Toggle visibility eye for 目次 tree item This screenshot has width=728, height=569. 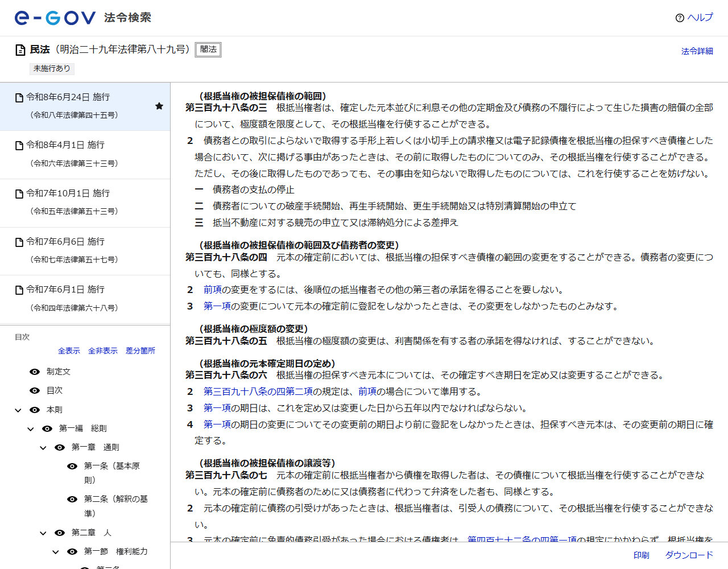click(x=35, y=390)
